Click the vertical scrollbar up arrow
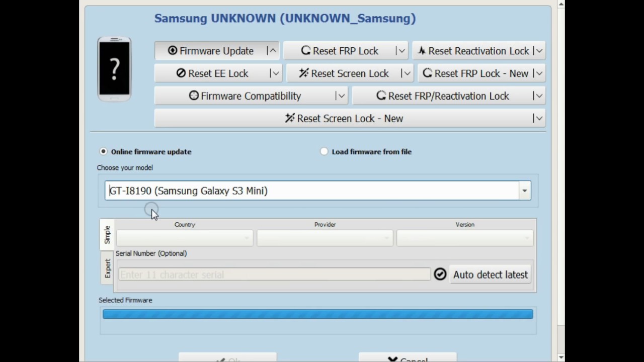 click(561, 5)
